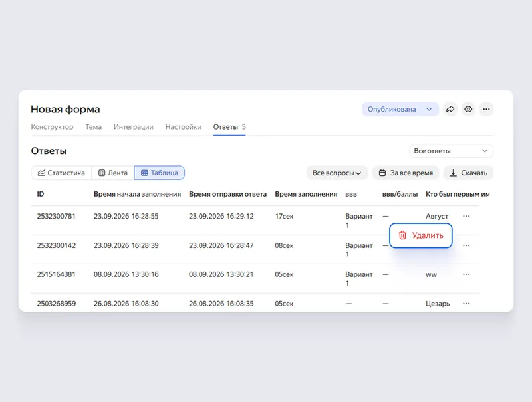The height and width of the screenshot is (402, 532).
Task: Preview form with eye icon
Action: click(468, 109)
